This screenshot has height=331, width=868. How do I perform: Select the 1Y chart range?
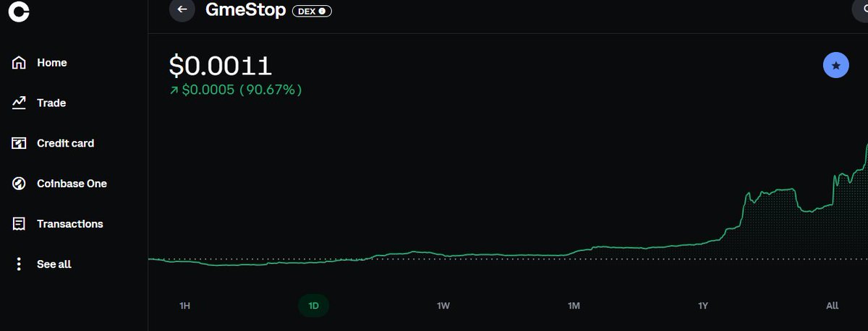(x=703, y=306)
